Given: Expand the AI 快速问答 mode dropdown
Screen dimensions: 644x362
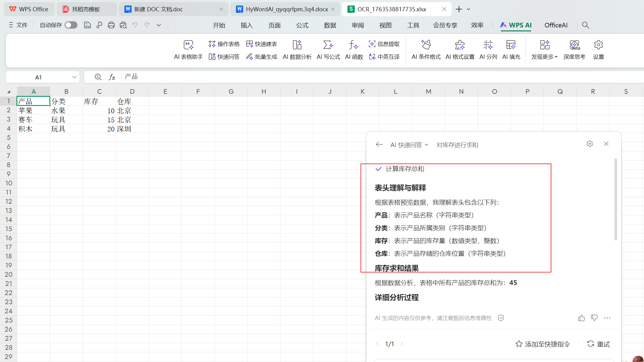Looking at the screenshot, I should click(409, 145).
